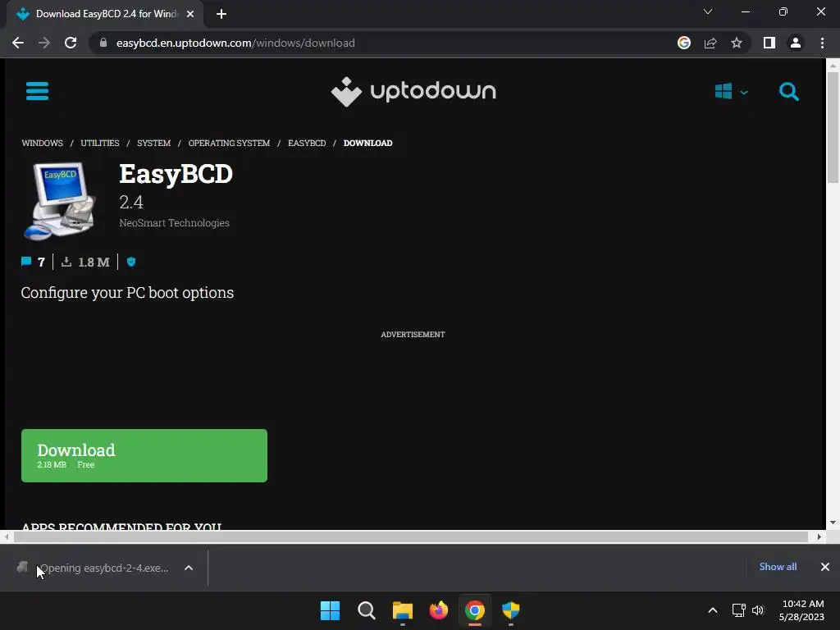Open the Windows Start menu
The height and width of the screenshot is (630, 840).
point(330,610)
